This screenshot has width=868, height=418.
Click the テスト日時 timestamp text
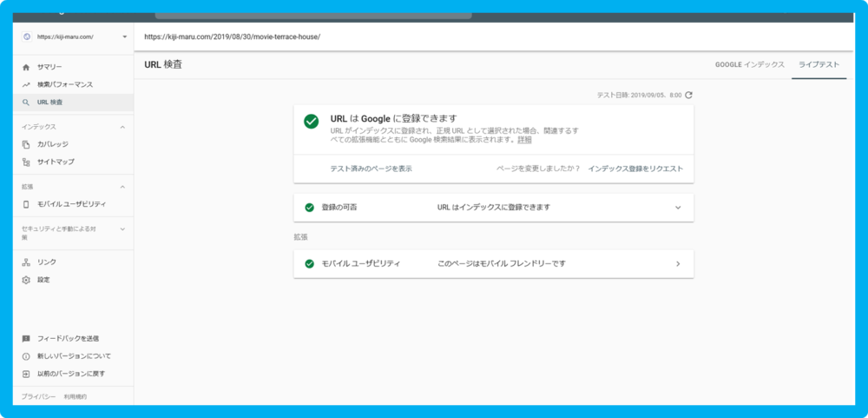coord(639,96)
